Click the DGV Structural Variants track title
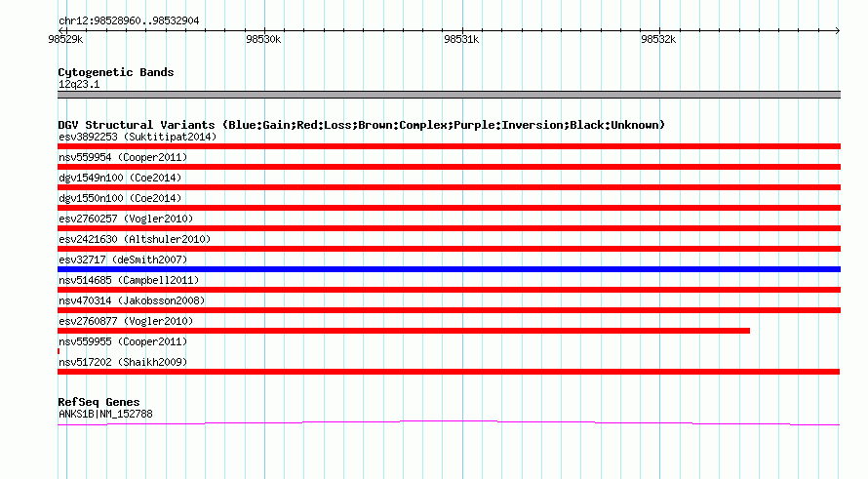The width and height of the screenshot is (868, 479). tap(361, 125)
